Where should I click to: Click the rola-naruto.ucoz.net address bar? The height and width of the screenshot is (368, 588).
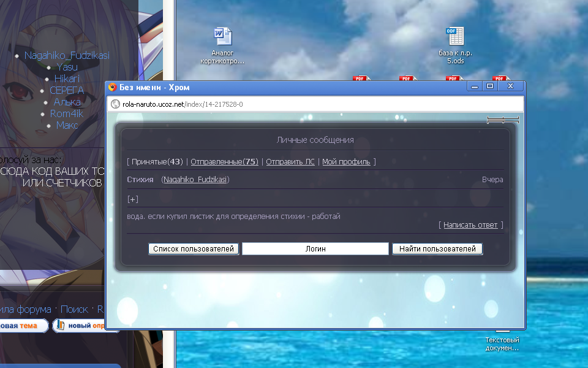point(315,104)
